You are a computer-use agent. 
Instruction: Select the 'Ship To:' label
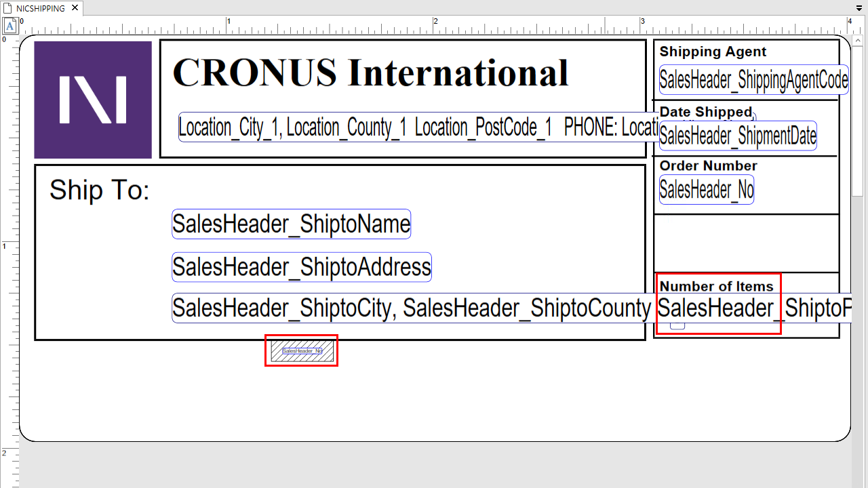click(x=99, y=190)
